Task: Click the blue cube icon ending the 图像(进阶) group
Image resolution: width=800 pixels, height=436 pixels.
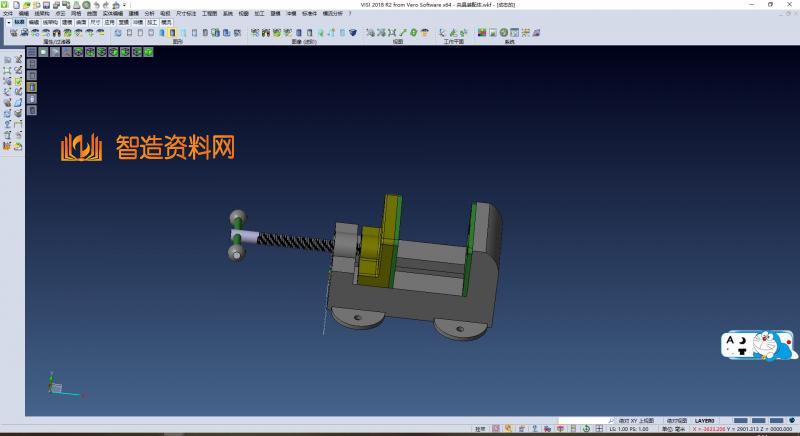Action: [352, 33]
